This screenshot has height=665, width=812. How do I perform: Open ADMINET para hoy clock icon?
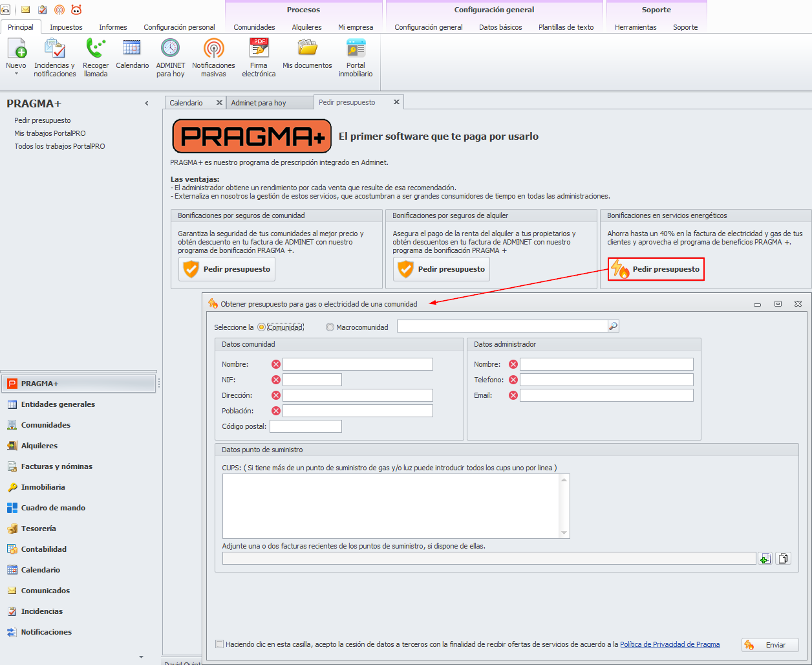(x=171, y=58)
